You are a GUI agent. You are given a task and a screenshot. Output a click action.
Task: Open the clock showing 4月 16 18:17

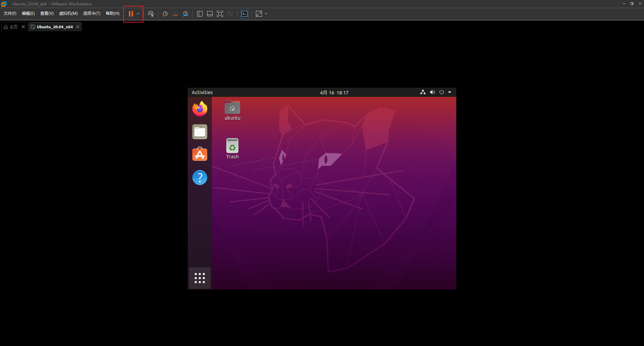click(x=334, y=93)
